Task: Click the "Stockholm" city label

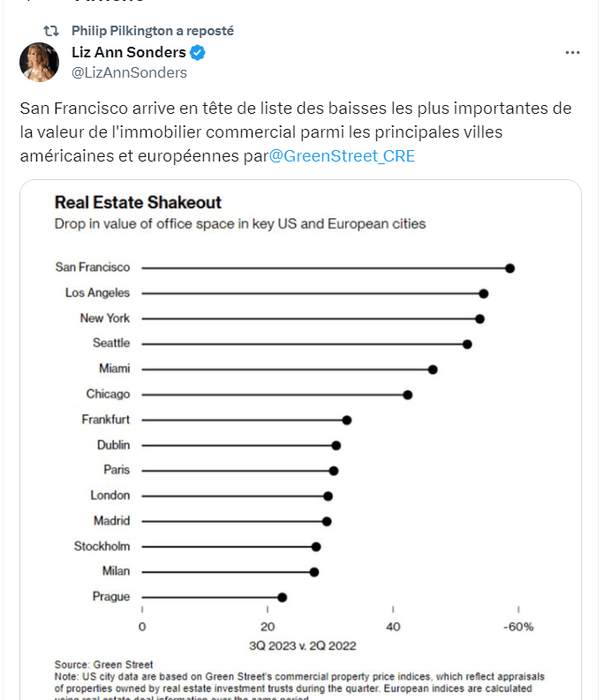Action: coord(102,546)
